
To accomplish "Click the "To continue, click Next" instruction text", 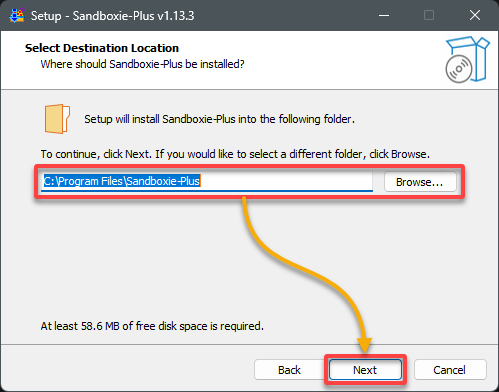I will click(x=235, y=154).
